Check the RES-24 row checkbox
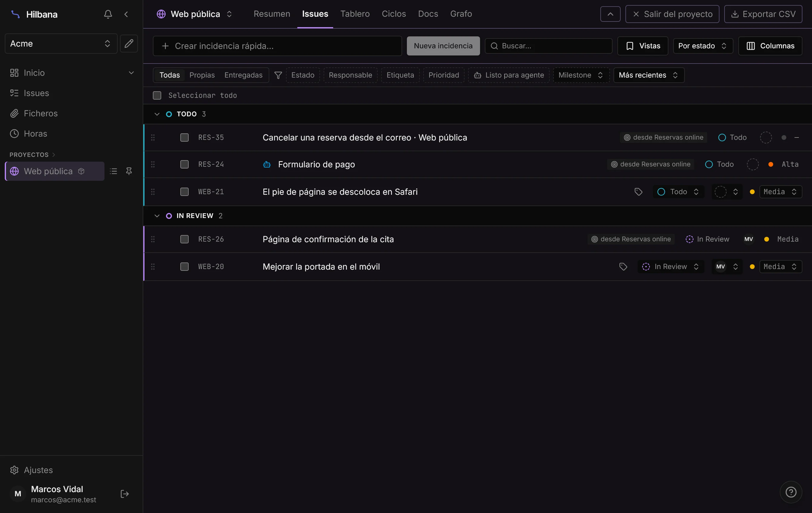 tap(184, 164)
